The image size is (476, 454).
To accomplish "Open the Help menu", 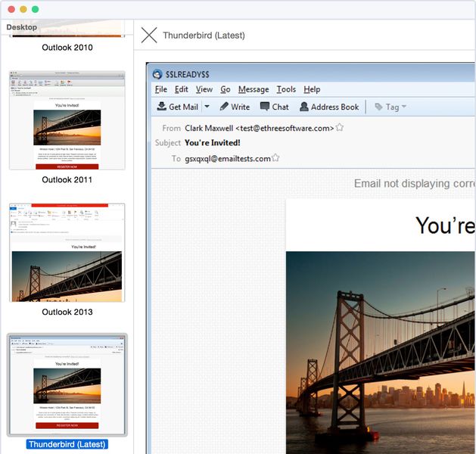I will pos(312,89).
